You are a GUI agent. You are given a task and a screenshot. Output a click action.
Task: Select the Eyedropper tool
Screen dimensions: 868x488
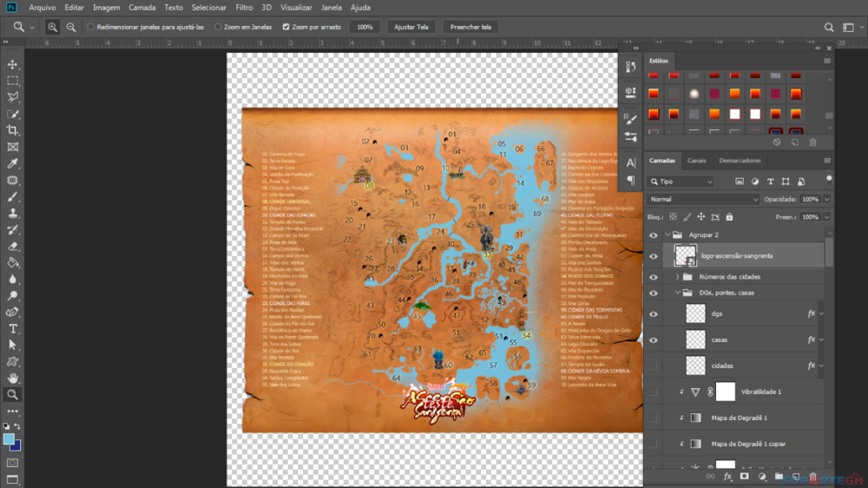(x=13, y=163)
